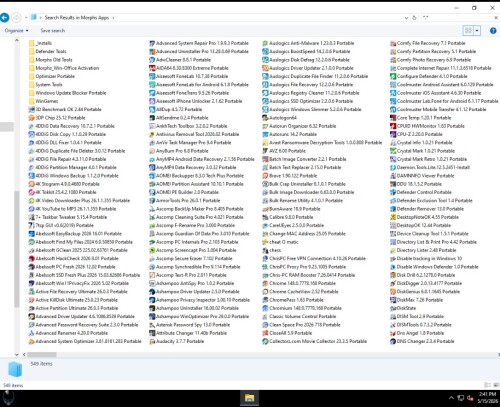Select the 4K Stogram Portable icon
The height and width of the screenshot is (407, 500).
tap(32, 184)
